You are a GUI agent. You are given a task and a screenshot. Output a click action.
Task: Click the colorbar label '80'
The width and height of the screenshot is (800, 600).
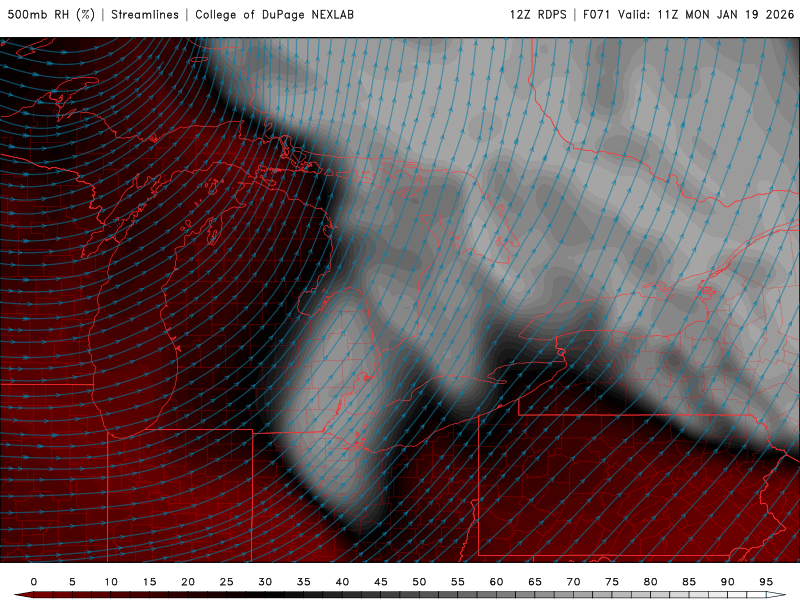pos(651,582)
